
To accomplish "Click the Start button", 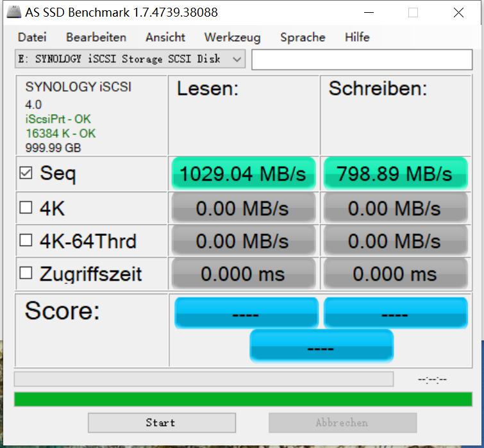I will tap(162, 423).
